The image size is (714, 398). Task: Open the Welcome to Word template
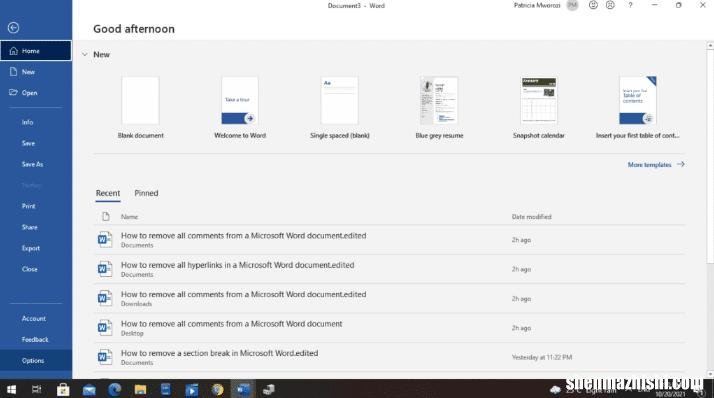240,107
